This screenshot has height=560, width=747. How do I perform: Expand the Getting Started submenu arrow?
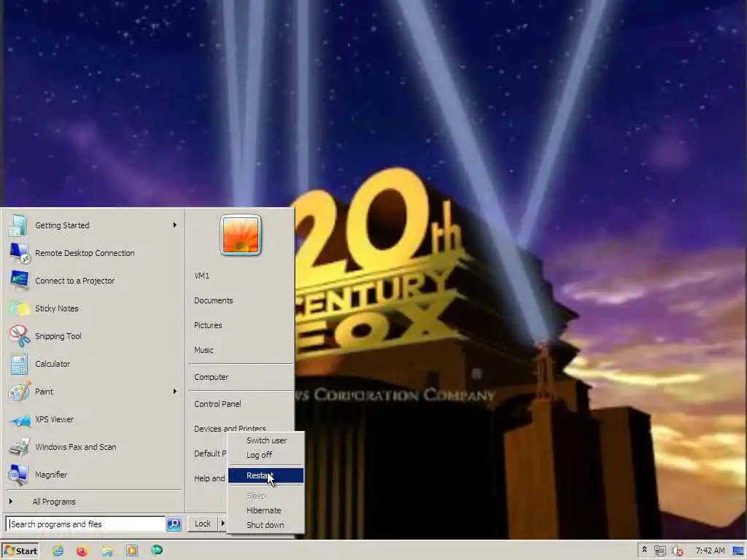point(175,225)
